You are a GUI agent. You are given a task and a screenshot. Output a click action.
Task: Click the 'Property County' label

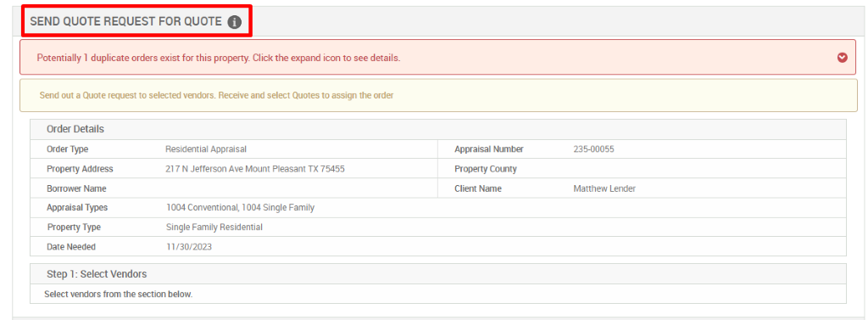[x=486, y=169]
